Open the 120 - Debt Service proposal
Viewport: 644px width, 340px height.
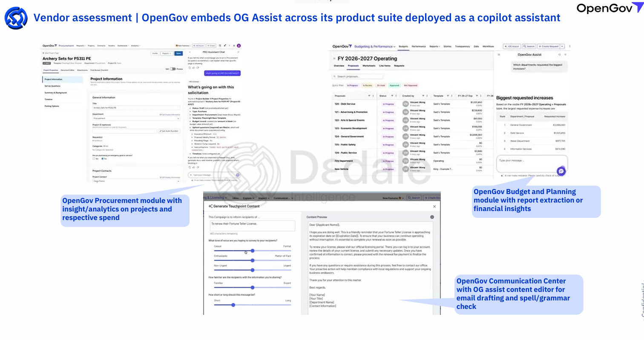(345, 104)
